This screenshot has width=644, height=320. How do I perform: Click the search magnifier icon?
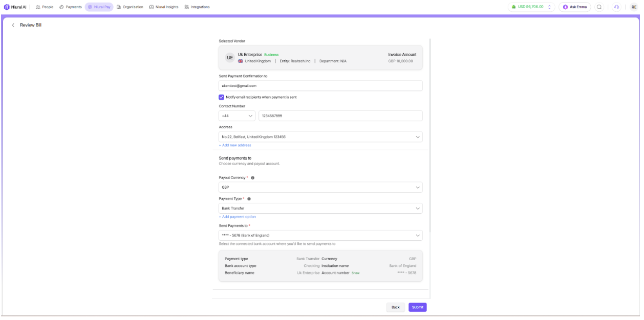[599, 7]
